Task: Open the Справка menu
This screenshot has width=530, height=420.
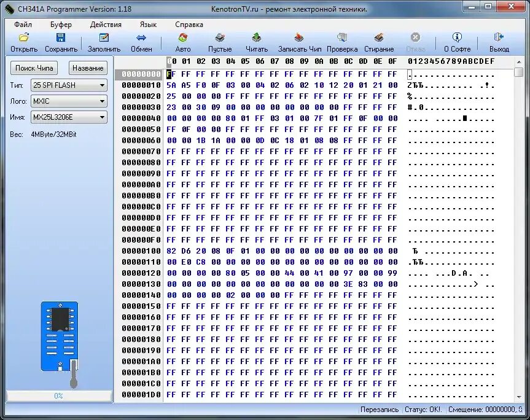Action: coord(189,25)
